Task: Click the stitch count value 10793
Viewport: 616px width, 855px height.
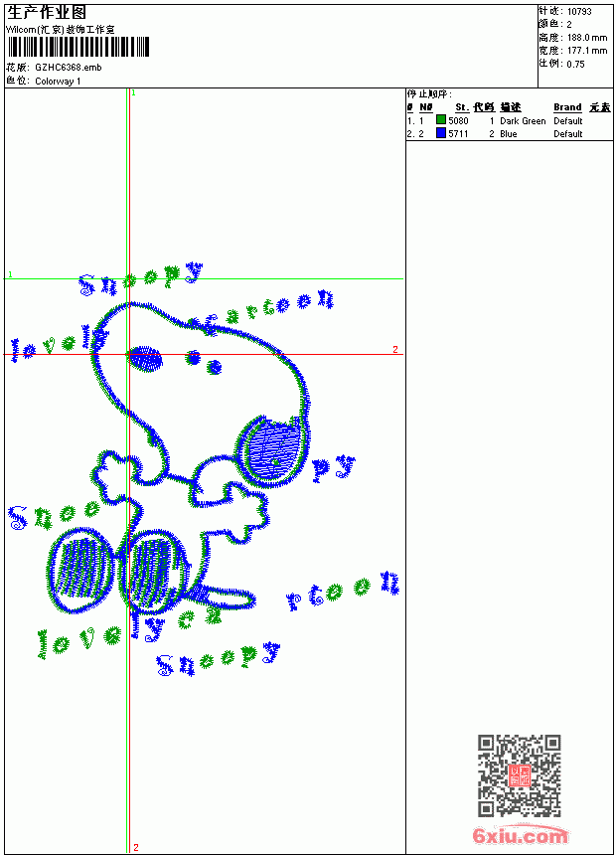Action: click(x=579, y=12)
